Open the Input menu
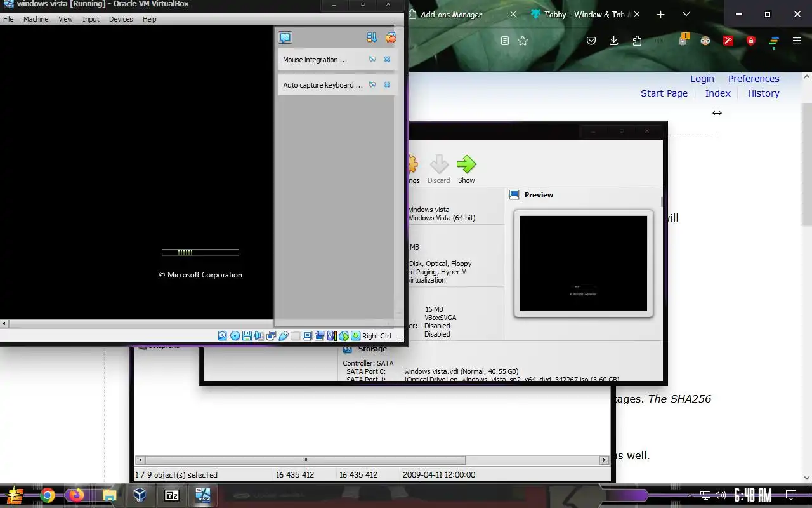 coord(91,19)
